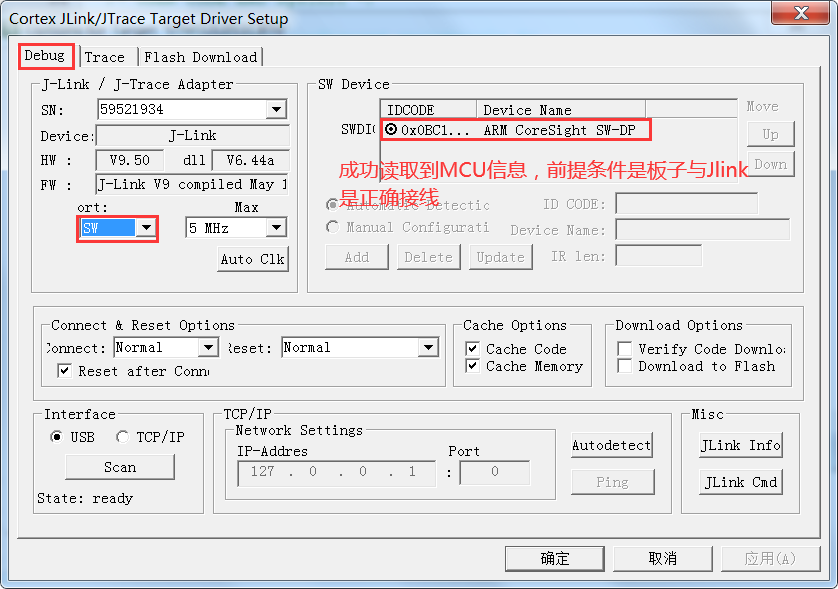Screen dimensions: 838x589
Task: Open JLink Cmd
Action: (741, 482)
